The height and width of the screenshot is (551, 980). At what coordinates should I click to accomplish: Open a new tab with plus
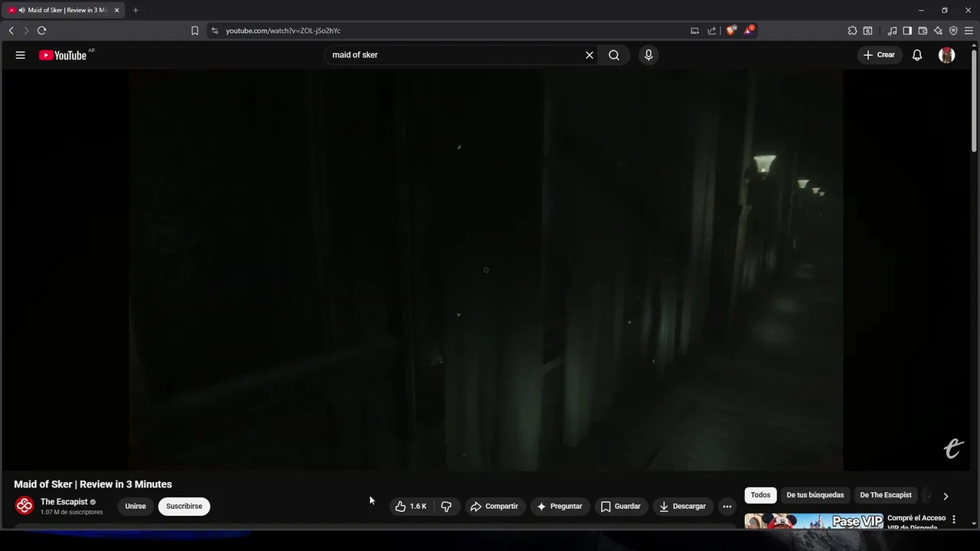click(x=136, y=10)
